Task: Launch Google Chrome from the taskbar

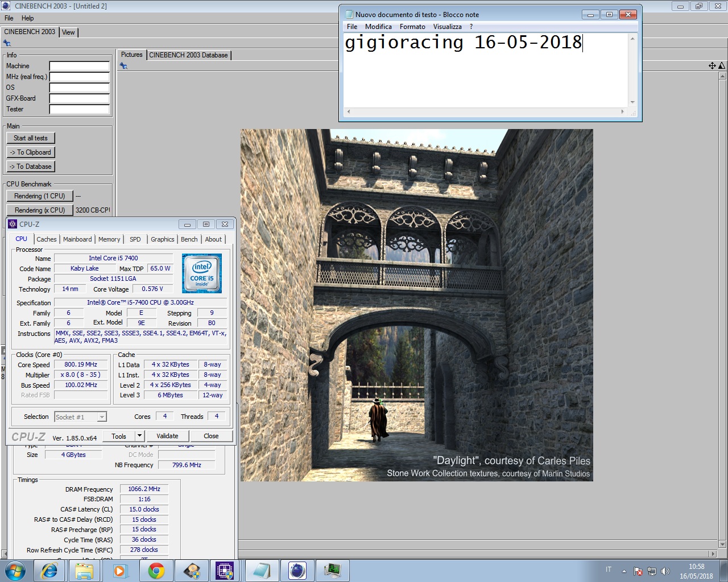Action: point(156,571)
